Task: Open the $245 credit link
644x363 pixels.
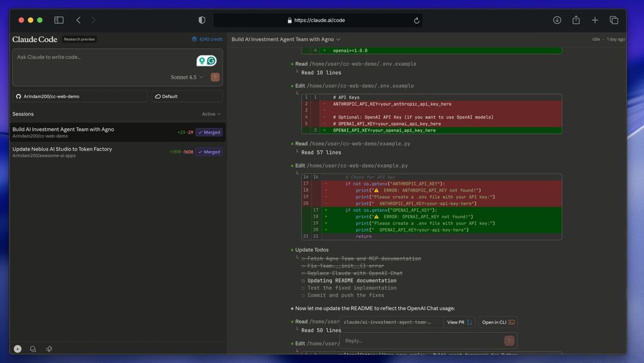Action: (211, 39)
